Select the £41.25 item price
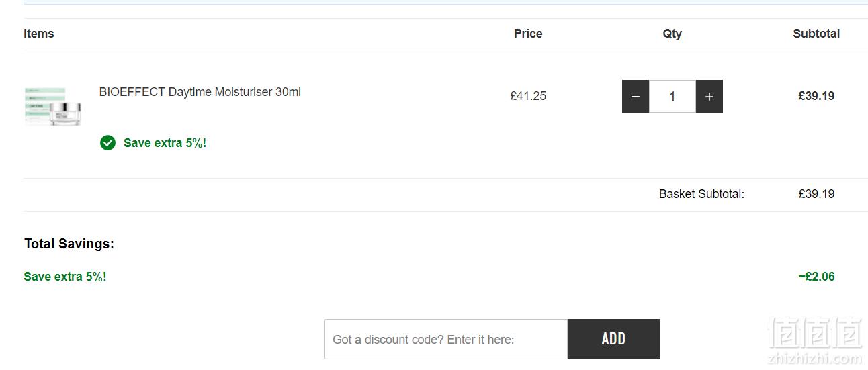Image resolution: width=868 pixels, height=370 pixels. (528, 96)
